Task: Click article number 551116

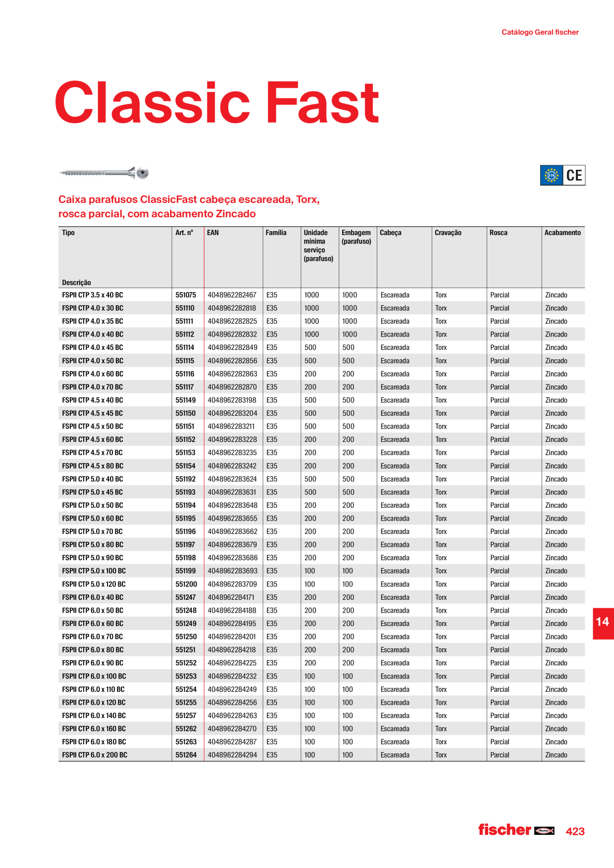Action: click(x=185, y=374)
